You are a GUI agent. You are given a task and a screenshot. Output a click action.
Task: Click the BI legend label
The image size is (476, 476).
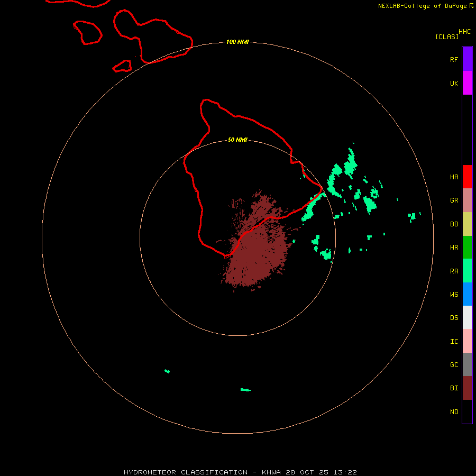click(x=454, y=388)
